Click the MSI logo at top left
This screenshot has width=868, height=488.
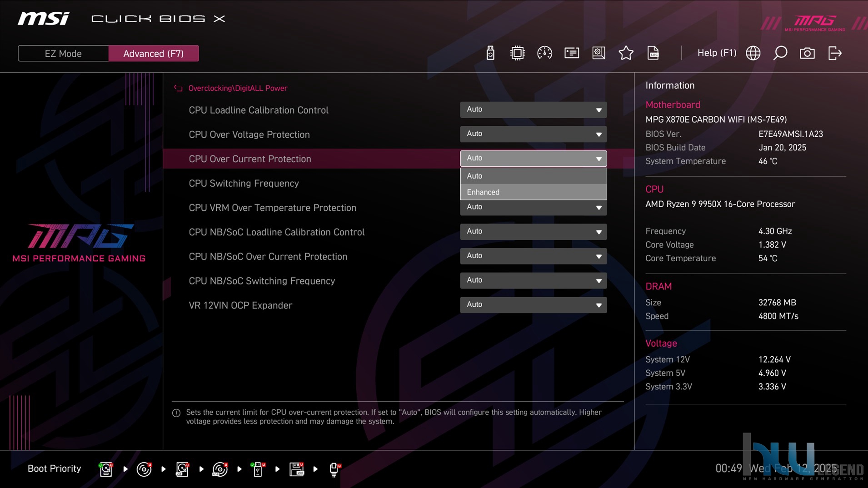pos(44,19)
